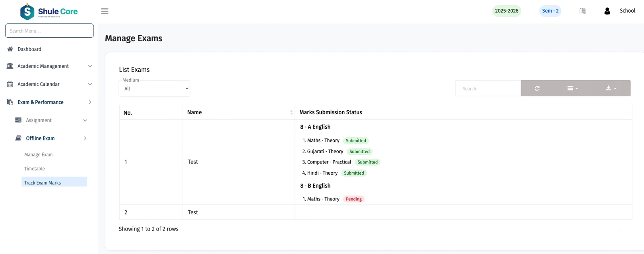Click the 8 - A English heading
The image size is (644, 254).
click(315, 127)
